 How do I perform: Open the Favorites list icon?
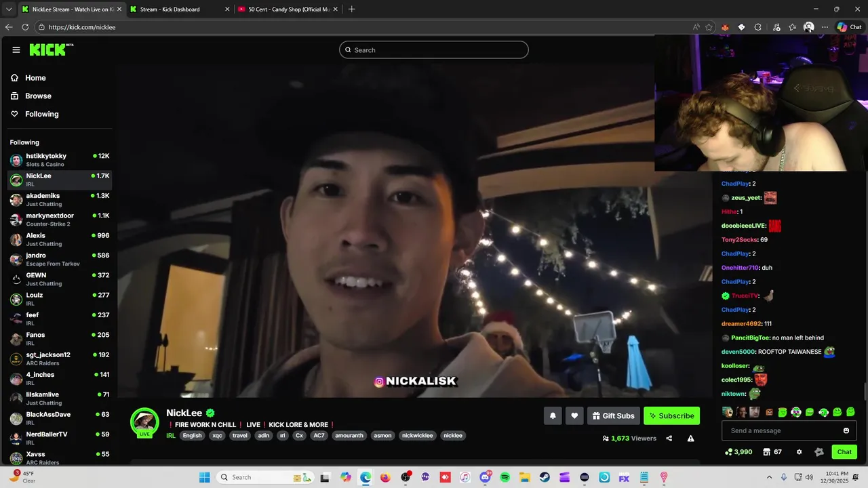(x=792, y=27)
